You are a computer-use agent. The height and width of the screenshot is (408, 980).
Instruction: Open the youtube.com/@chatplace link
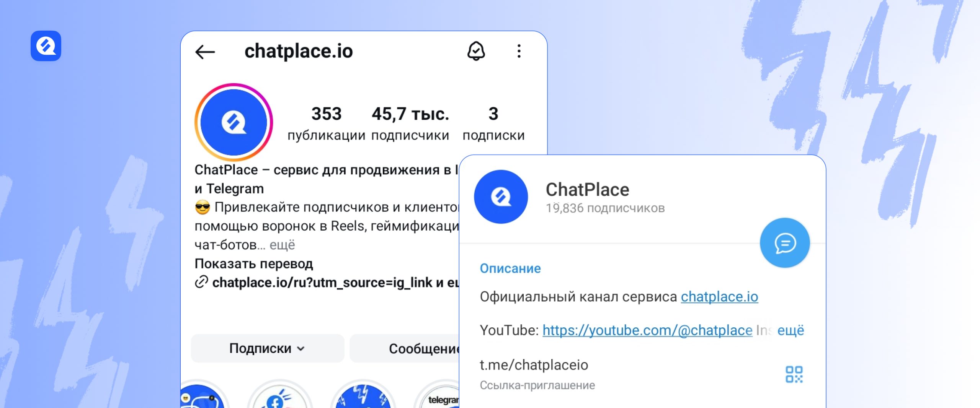pyautogui.click(x=647, y=330)
